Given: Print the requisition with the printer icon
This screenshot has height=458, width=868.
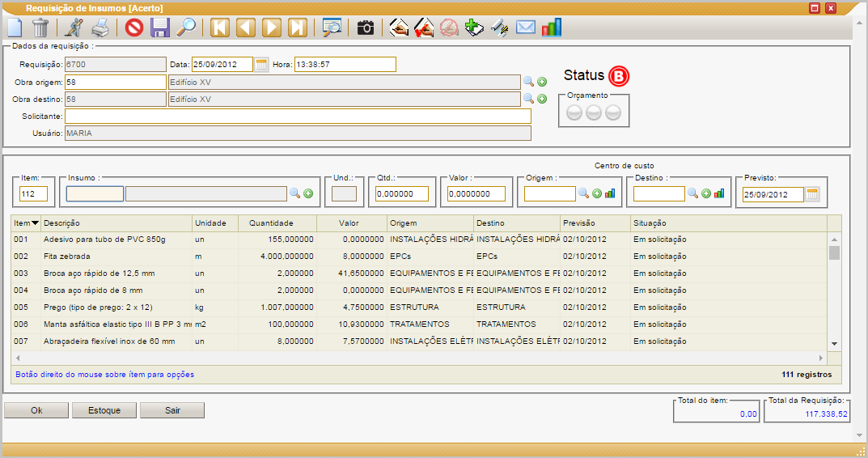Looking at the screenshot, I should point(100,28).
